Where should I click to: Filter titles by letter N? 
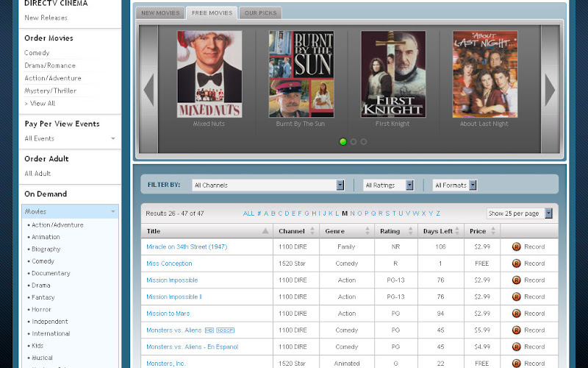352,213
